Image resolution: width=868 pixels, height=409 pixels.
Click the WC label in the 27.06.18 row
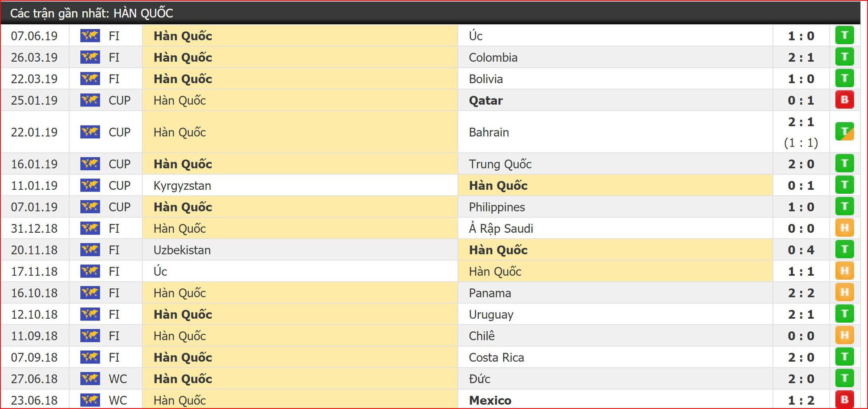(118, 379)
